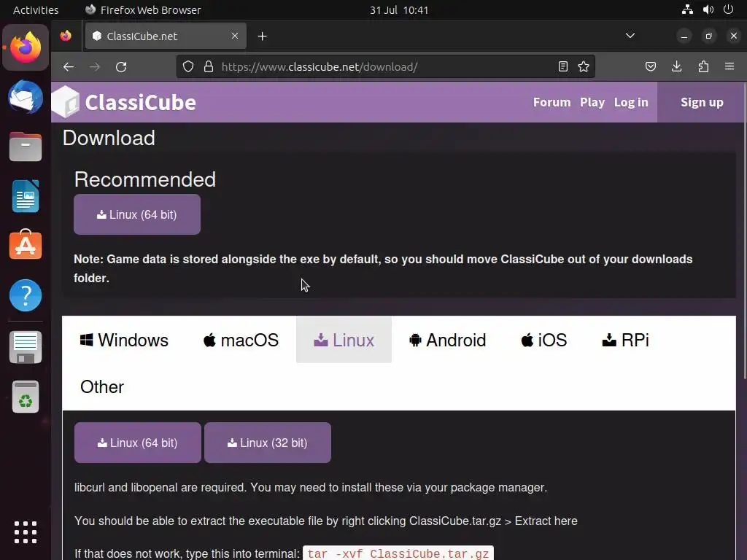Switch to the macOS tab
The width and height of the screenshot is (747, 560).
tap(241, 340)
